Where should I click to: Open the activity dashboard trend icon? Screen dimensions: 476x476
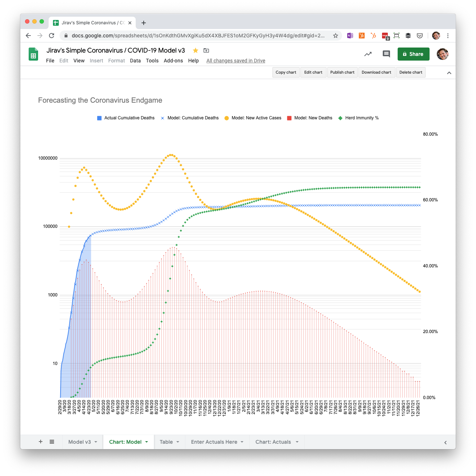coord(368,54)
